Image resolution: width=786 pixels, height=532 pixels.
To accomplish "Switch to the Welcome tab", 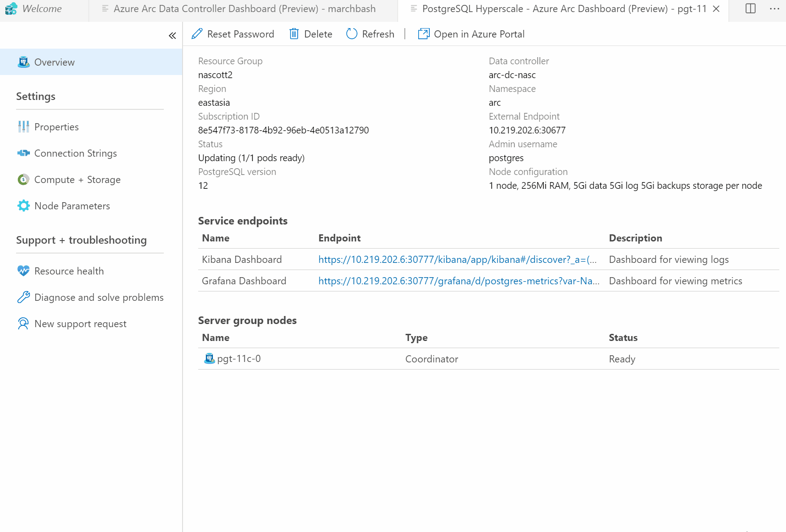I will pyautogui.click(x=42, y=8).
